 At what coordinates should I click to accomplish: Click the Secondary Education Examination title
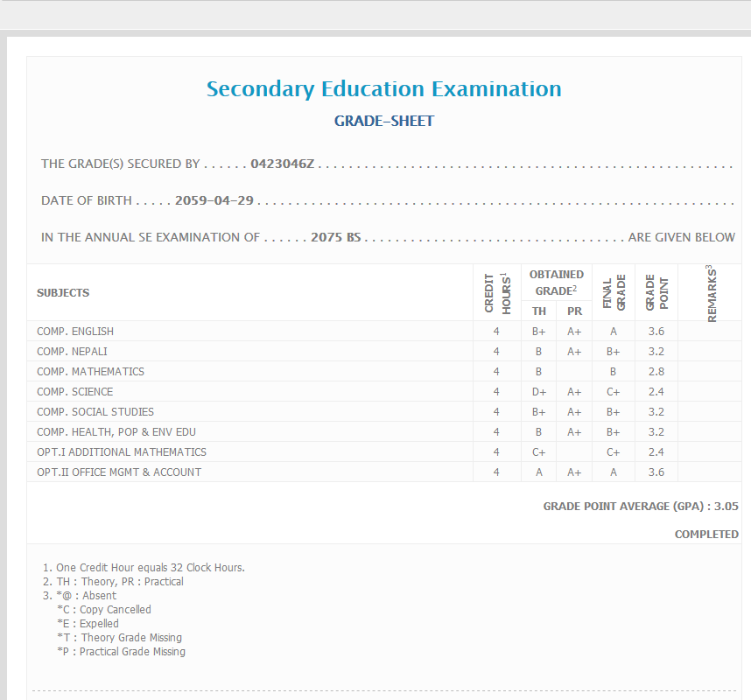click(383, 89)
